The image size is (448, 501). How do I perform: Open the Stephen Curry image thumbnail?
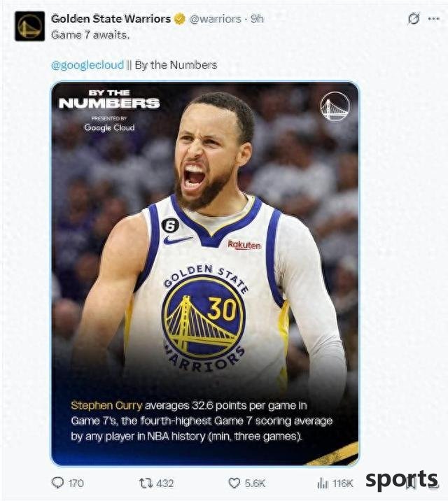pyautogui.click(x=205, y=274)
